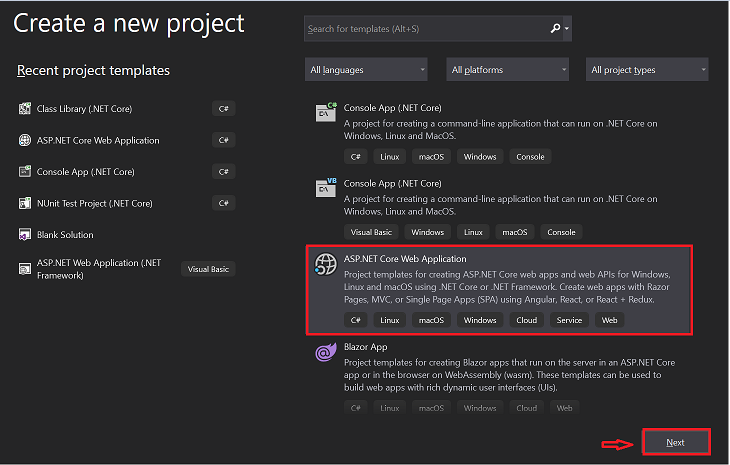Choose the Blazor App template title
The width and height of the screenshot is (730, 465).
(365, 347)
